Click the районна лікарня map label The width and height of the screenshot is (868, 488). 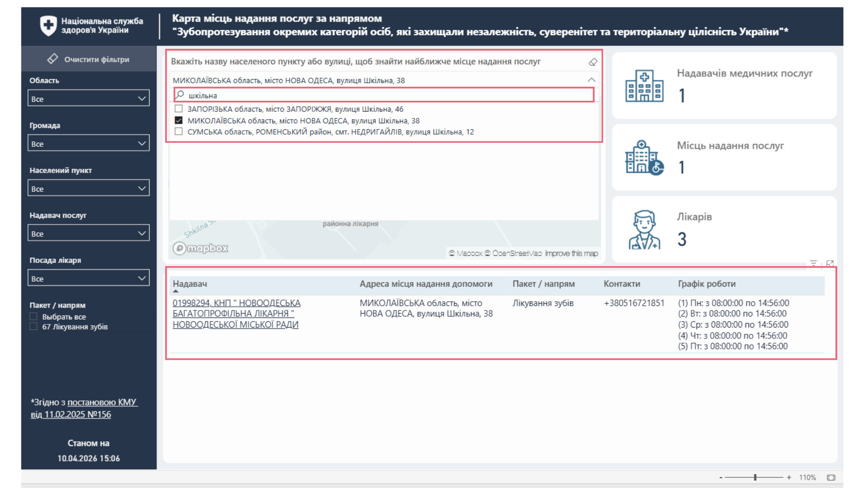(x=350, y=224)
